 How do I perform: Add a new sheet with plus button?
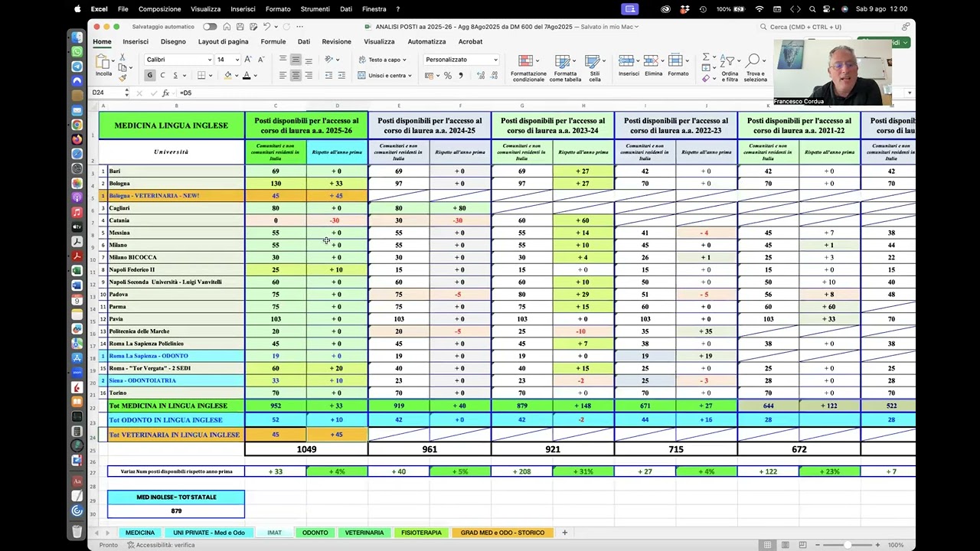coord(564,533)
